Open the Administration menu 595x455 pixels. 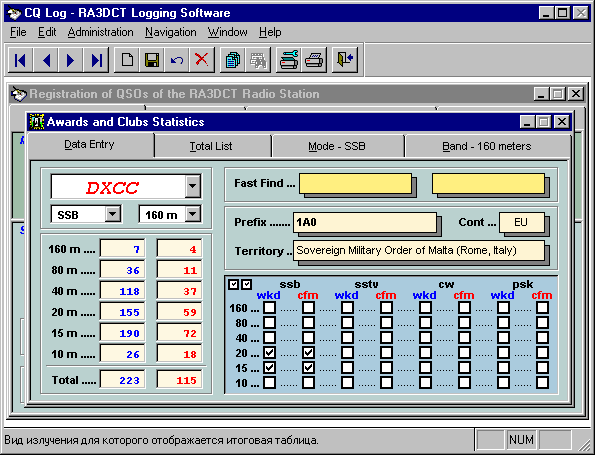click(101, 32)
